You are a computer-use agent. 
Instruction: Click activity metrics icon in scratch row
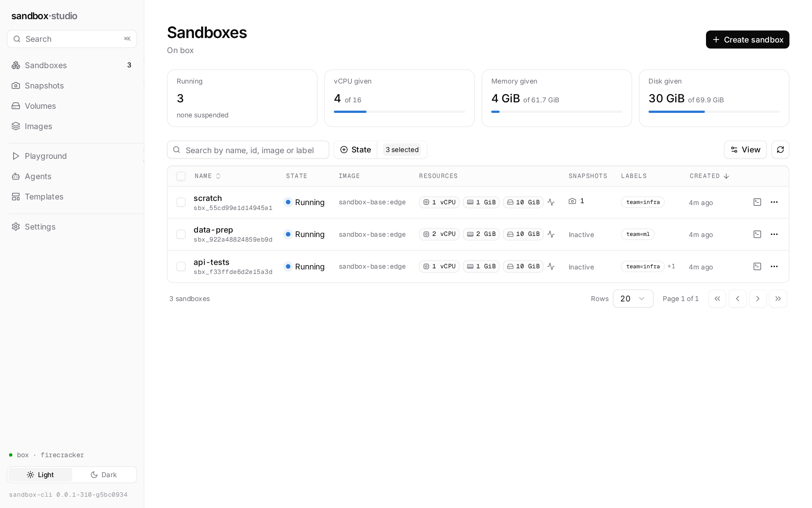click(x=551, y=202)
